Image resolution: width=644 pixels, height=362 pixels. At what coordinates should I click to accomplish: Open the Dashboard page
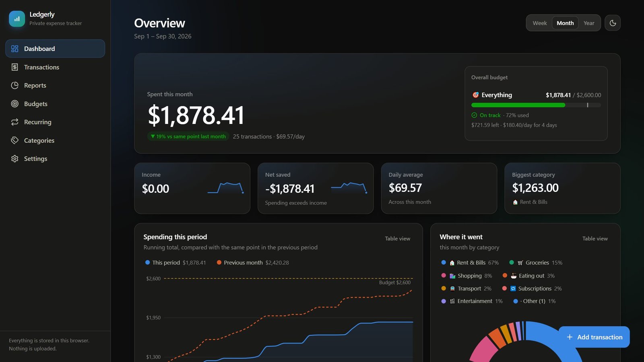(x=55, y=49)
